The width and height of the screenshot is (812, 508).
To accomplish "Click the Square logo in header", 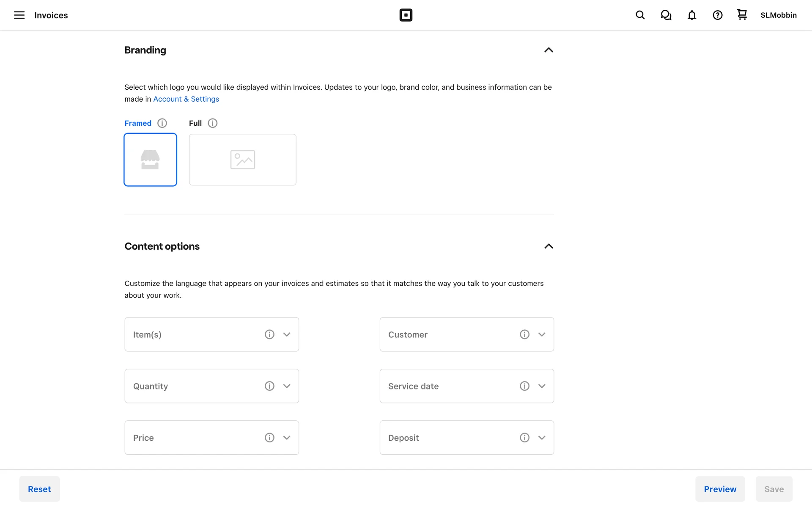I will pos(406,15).
